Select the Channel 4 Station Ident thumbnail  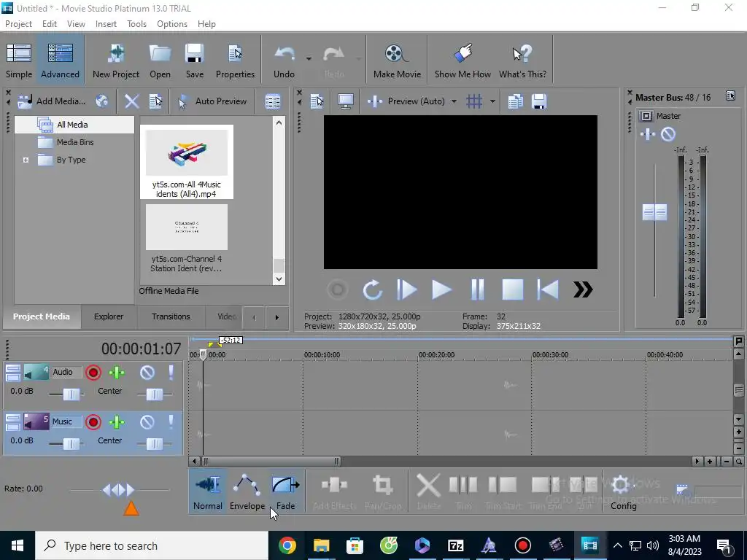tap(186, 238)
